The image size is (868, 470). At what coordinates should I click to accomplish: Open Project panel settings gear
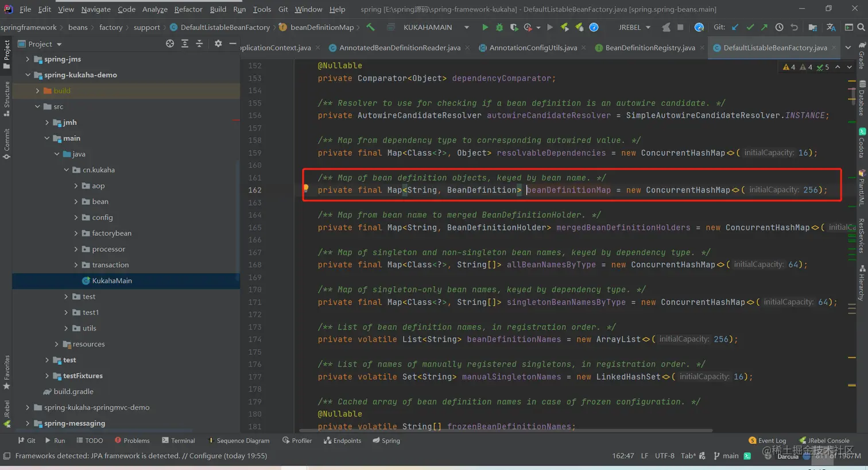218,44
